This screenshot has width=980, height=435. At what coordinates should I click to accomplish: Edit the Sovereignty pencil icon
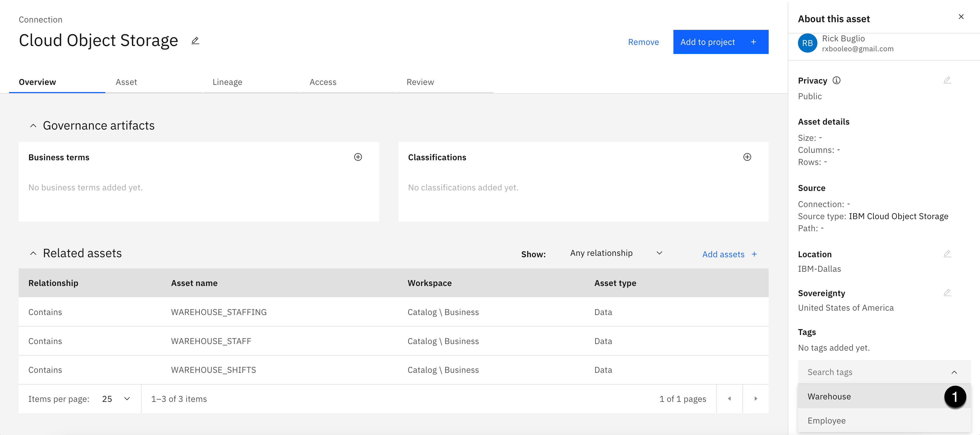947,293
